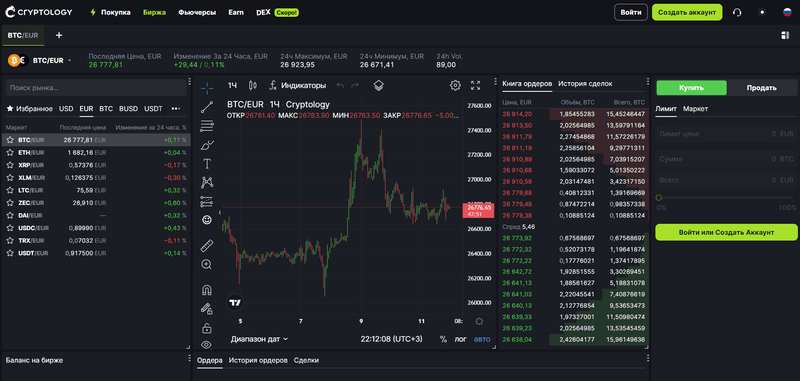Click the TradingView logo on chart
The image size is (800, 381).
coord(235,302)
